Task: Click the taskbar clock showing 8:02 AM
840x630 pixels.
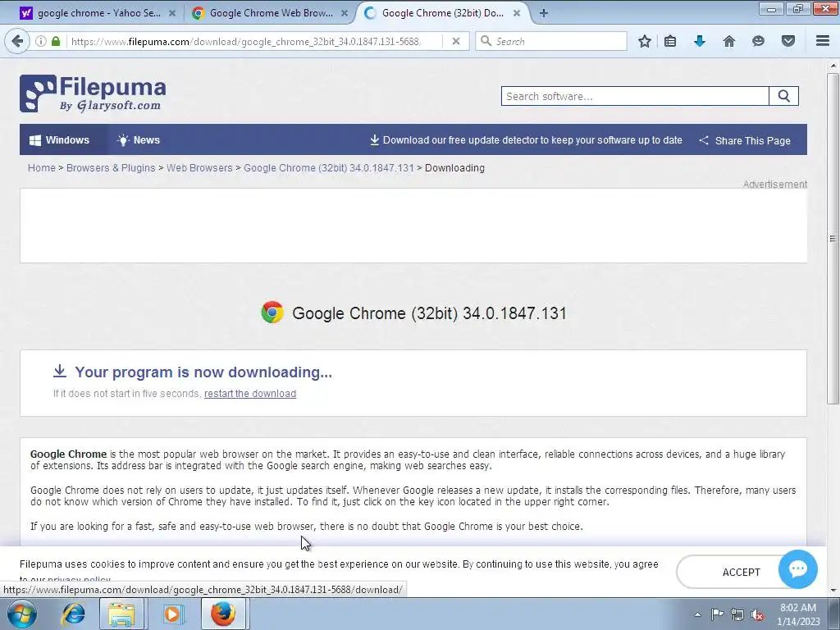Action: [x=798, y=614]
